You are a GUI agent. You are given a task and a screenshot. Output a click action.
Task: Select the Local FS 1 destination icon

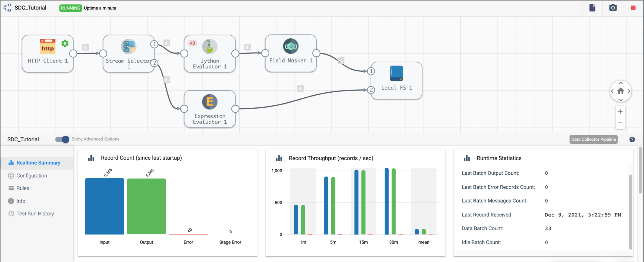396,73
